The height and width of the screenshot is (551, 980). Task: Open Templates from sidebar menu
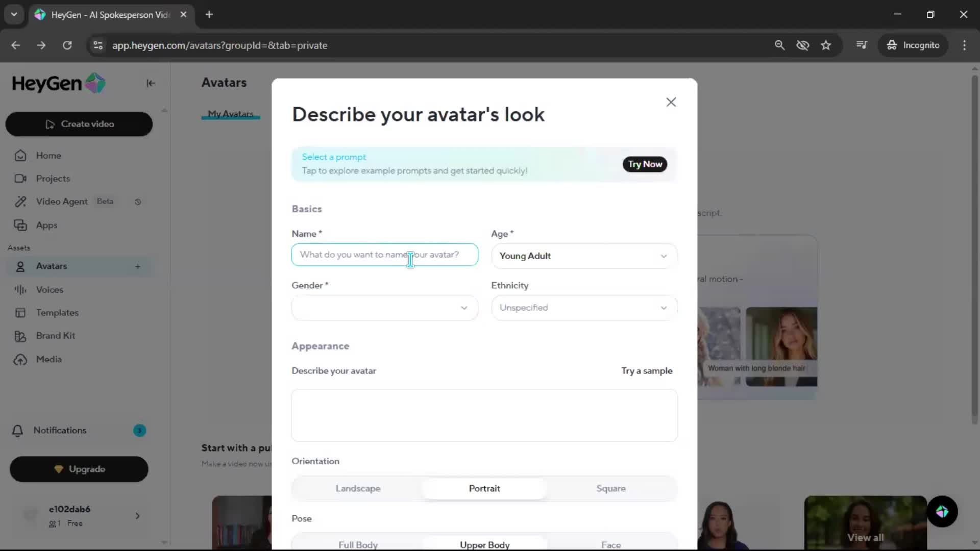(57, 313)
